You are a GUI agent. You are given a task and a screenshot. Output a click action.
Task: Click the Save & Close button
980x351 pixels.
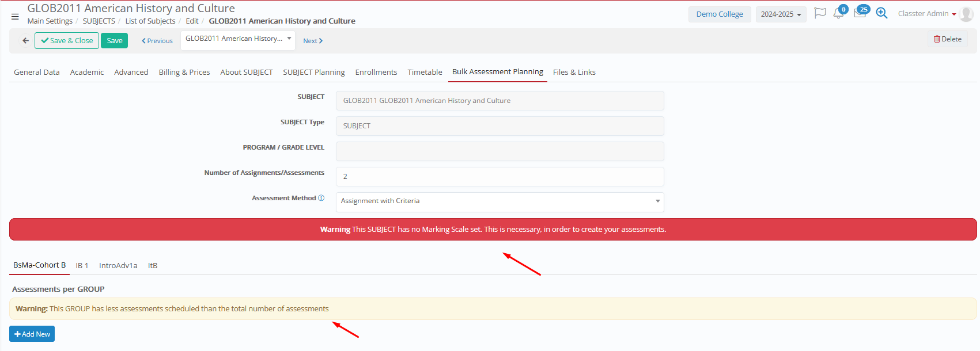pos(67,41)
